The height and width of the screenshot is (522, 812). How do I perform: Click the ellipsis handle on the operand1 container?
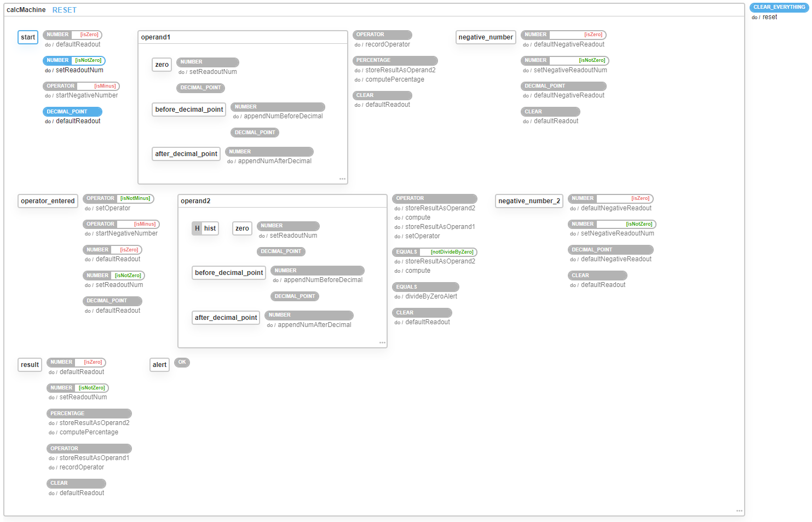(342, 179)
